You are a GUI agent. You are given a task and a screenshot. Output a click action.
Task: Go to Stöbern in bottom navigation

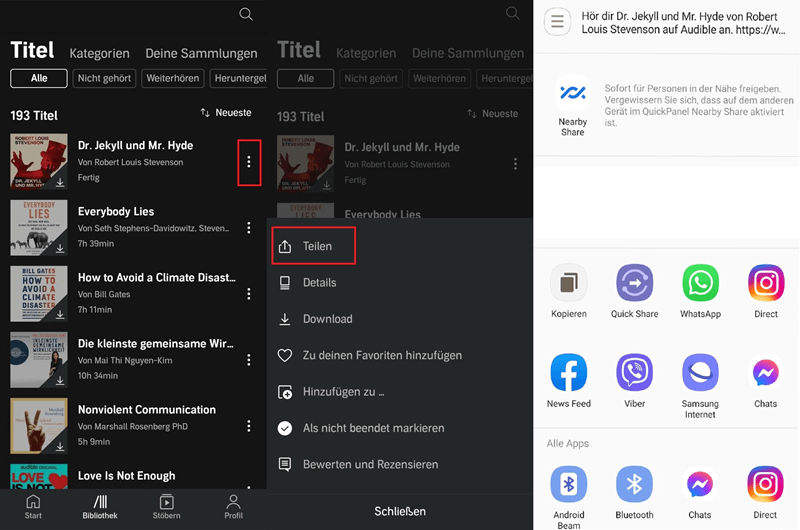click(166, 507)
